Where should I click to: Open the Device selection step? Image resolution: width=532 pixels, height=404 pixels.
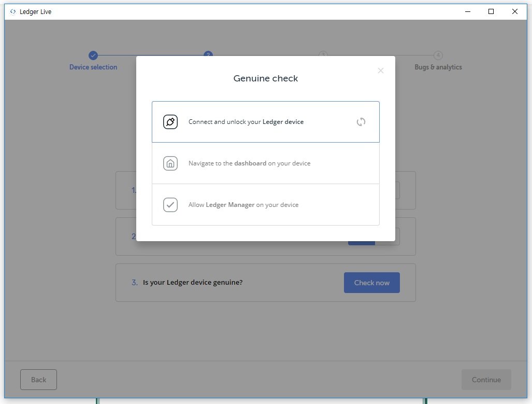tap(93, 67)
